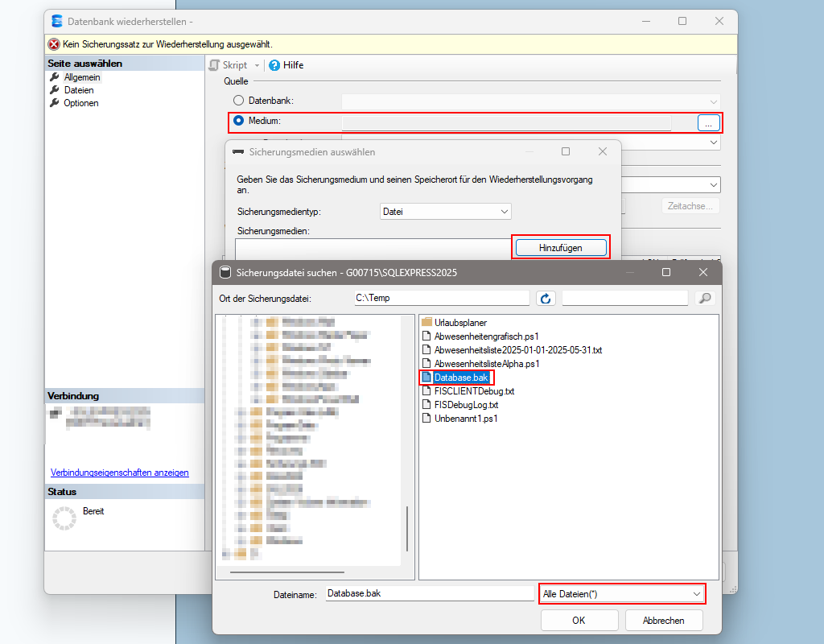Image resolution: width=824 pixels, height=644 pixels.
Task: Click the Hinzufügen button
Action: 560,247
